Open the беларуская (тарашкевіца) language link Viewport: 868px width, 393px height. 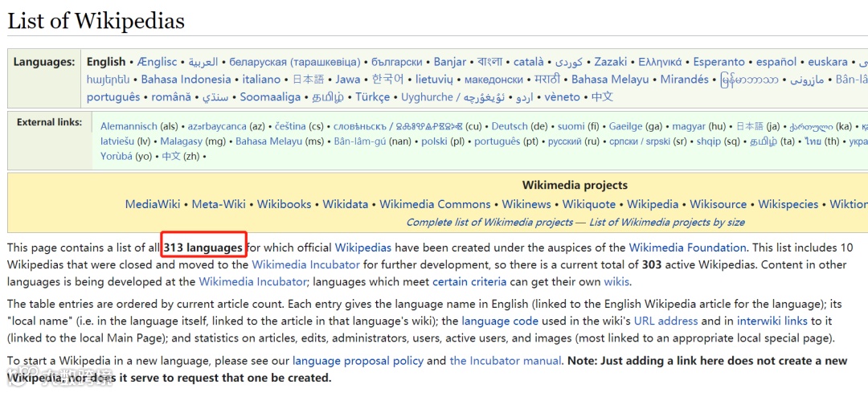[294, 62]
